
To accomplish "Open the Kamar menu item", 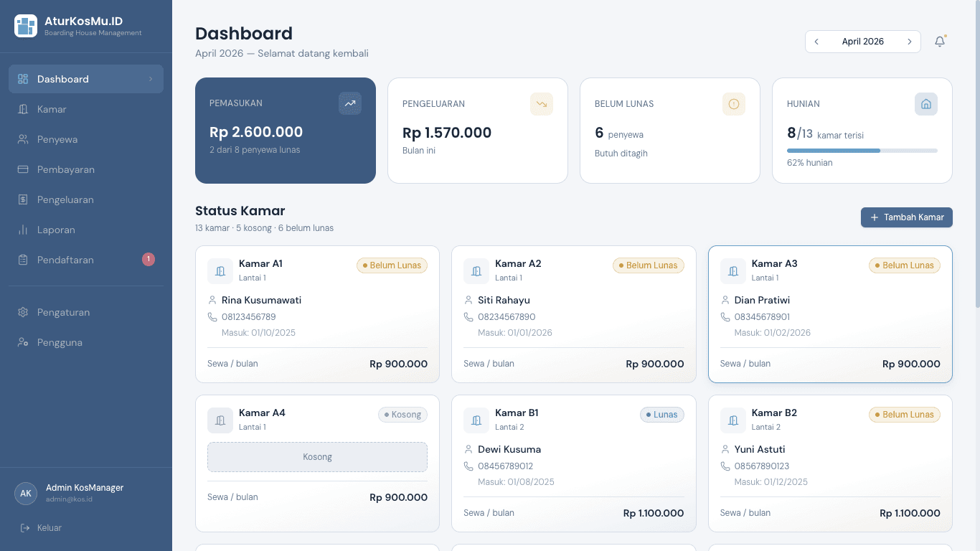I will click(x=86, y=109).
